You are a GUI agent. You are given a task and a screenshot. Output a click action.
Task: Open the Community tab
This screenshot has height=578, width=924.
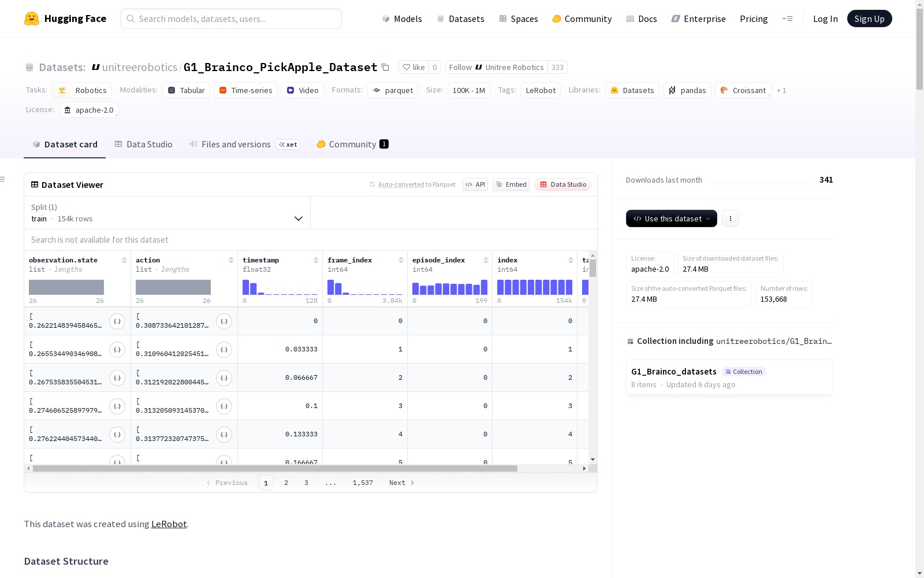point(352,144)
